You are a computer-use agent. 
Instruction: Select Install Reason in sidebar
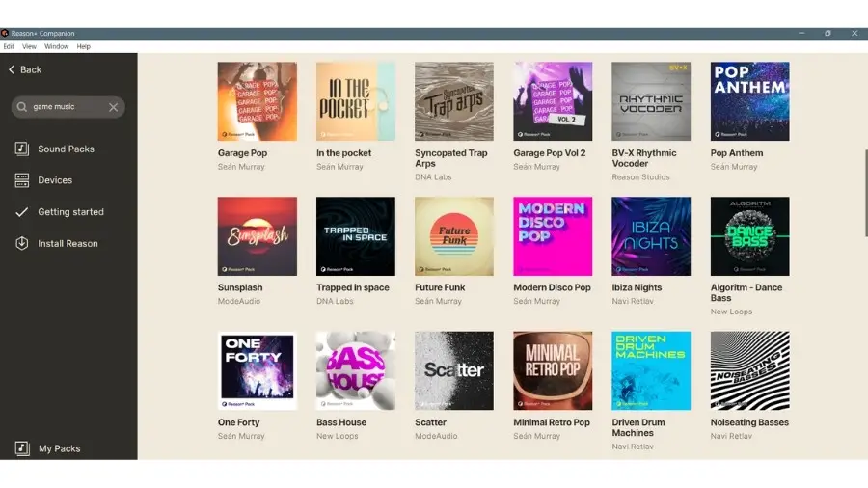[x=68, y=243]
